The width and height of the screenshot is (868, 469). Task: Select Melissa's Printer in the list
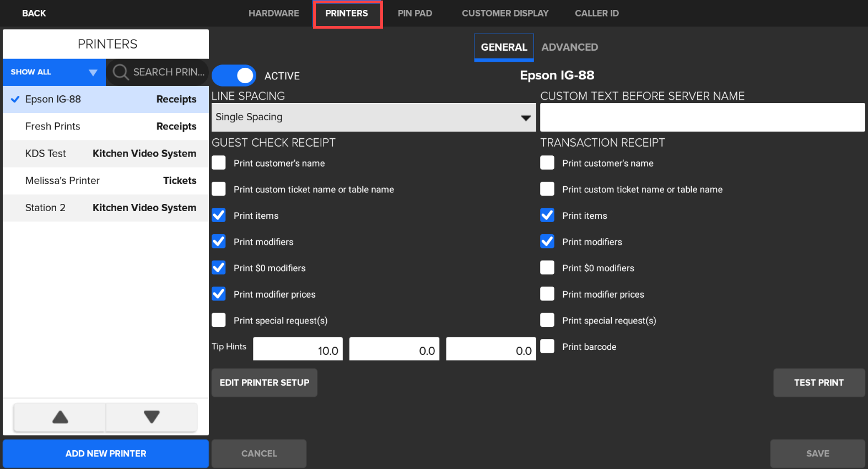[106, 181]
